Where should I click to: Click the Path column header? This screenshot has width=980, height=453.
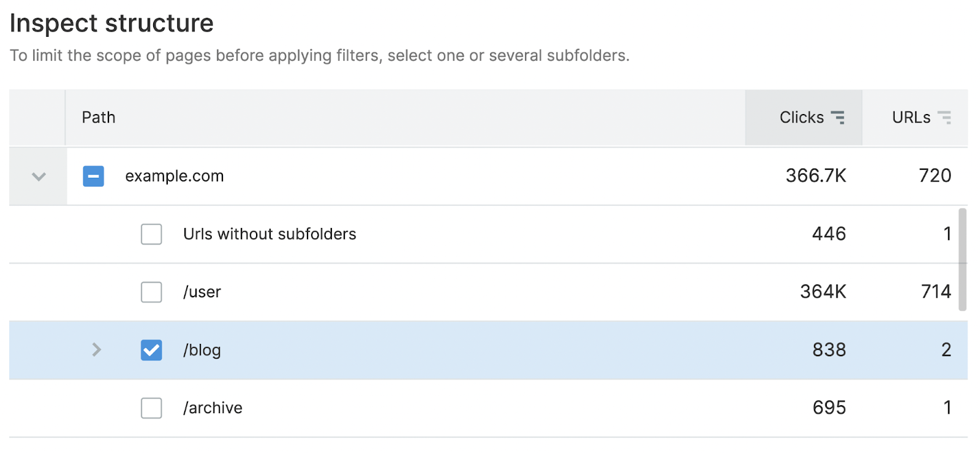98,117
